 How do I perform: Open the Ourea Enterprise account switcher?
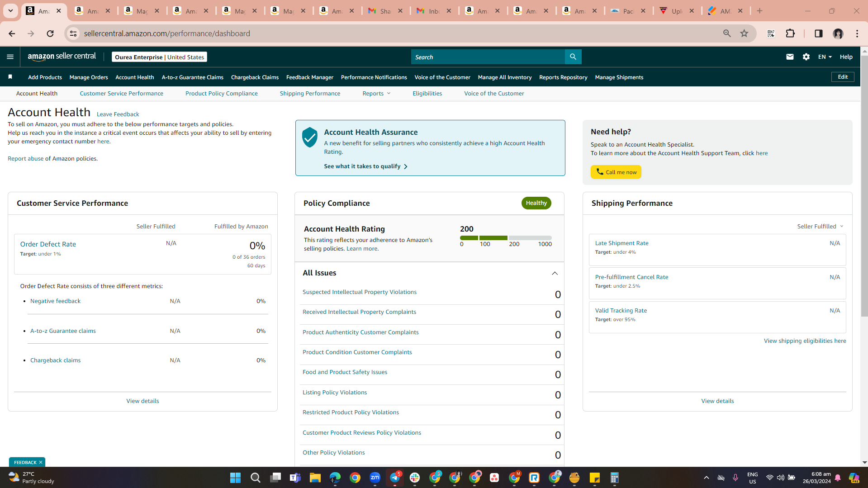click(159, 57)
